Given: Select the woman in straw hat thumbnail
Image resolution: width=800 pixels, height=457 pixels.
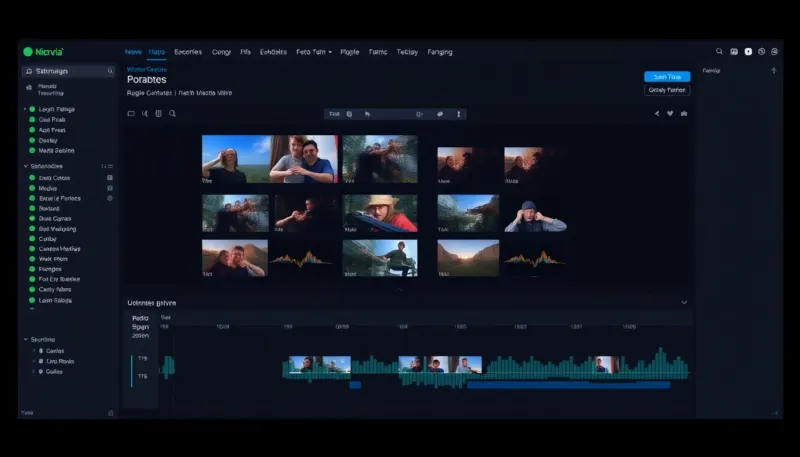Looking at the screenshot, I should click(x=380, y=213).
